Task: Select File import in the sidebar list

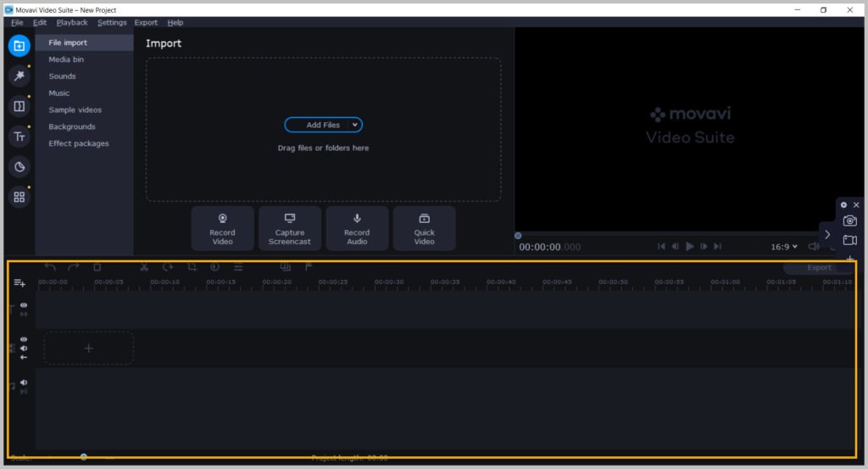Action: tap(84, 42)
